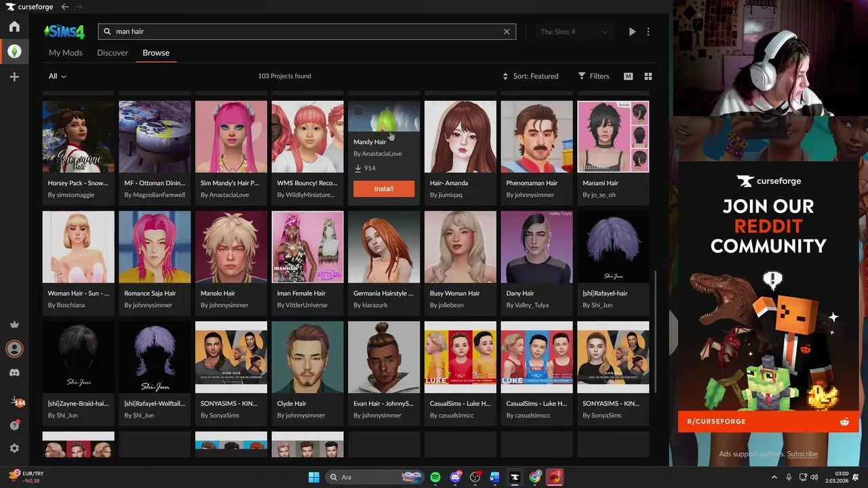Open the AnastaciaLove author link on Mandy Hair
868x488 pixels.
(382, 154)
